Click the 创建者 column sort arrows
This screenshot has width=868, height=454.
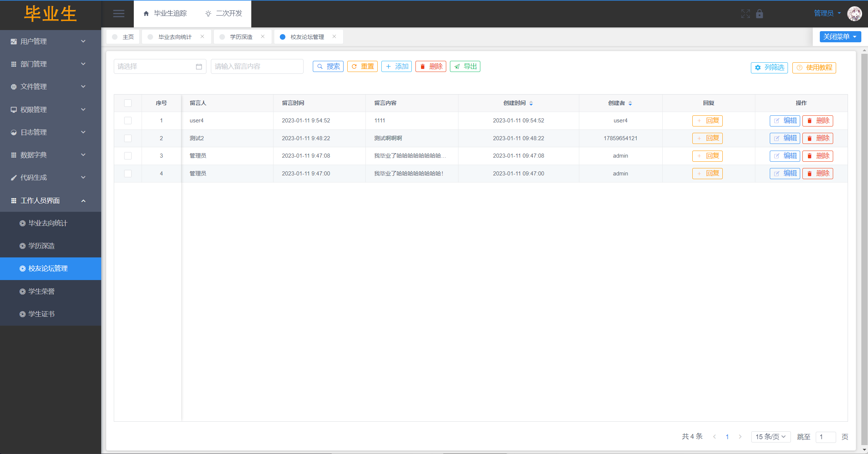(x=630, y=103)
